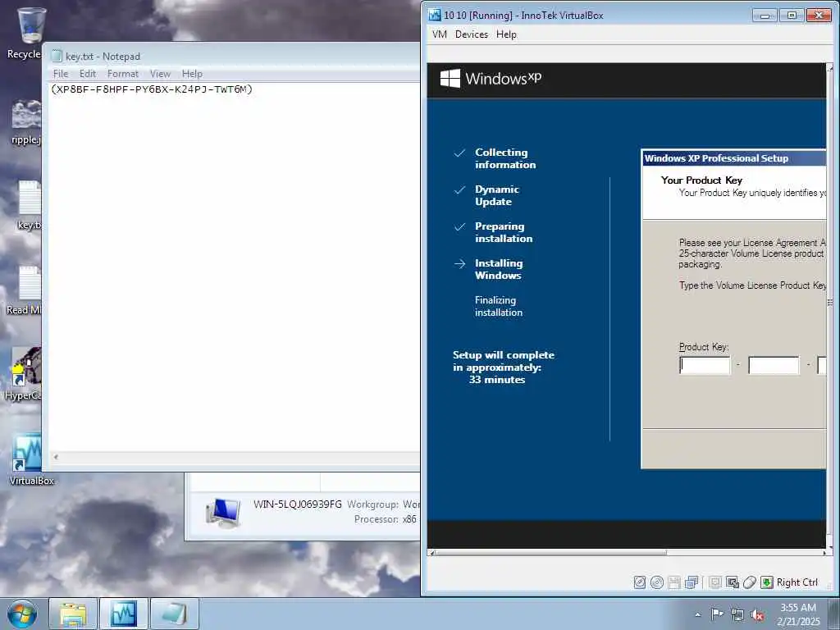840x630 pixels.
Task: Select the Read Me desktop icon
Action: click(x=24, y=290)
